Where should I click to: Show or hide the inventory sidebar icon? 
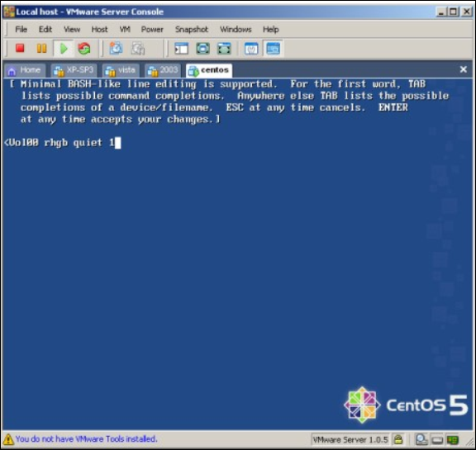(x=181, y=49)
